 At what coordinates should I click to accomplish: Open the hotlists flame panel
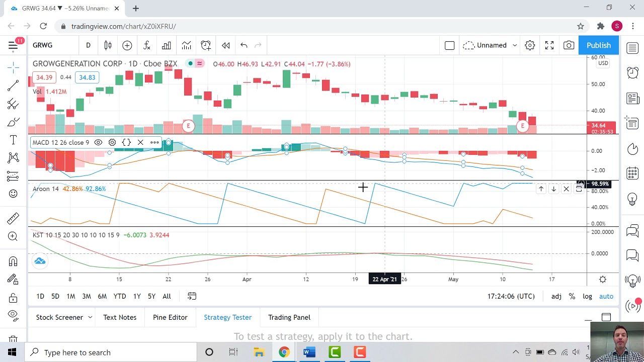click(632, 149)
